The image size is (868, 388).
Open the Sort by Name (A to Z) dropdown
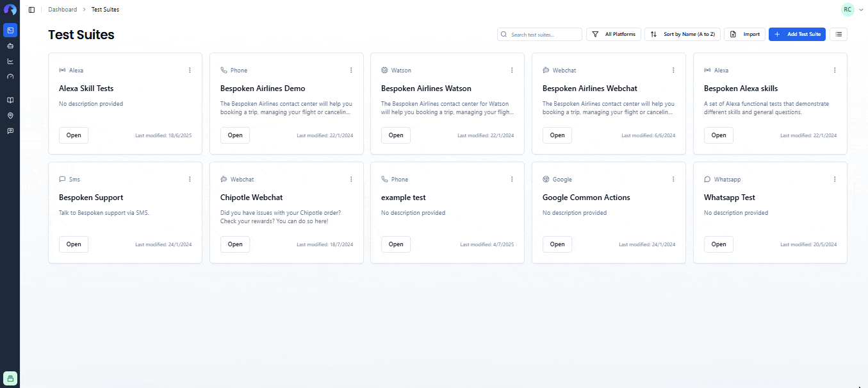click(683, 35)
